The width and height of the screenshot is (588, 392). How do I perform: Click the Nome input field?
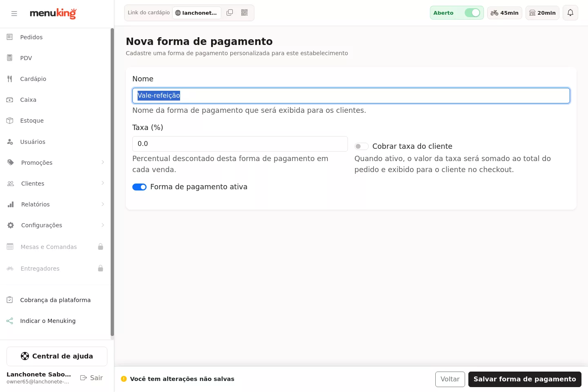coord(351,96)
